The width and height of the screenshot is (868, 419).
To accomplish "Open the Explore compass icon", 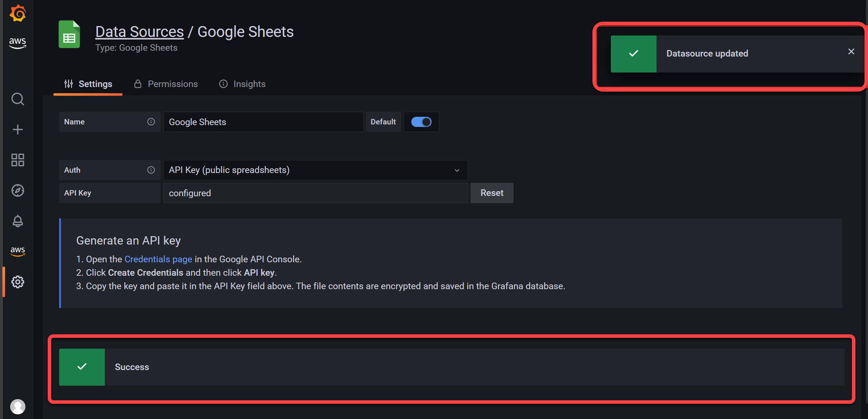I will (17, 190).
